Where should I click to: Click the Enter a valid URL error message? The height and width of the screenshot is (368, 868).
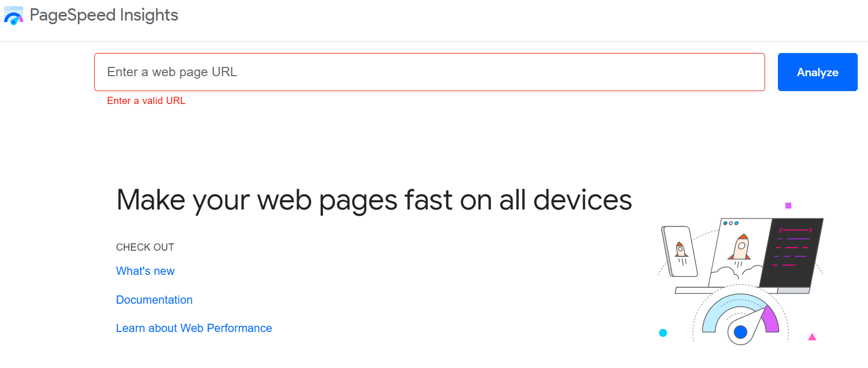(146, 101)
